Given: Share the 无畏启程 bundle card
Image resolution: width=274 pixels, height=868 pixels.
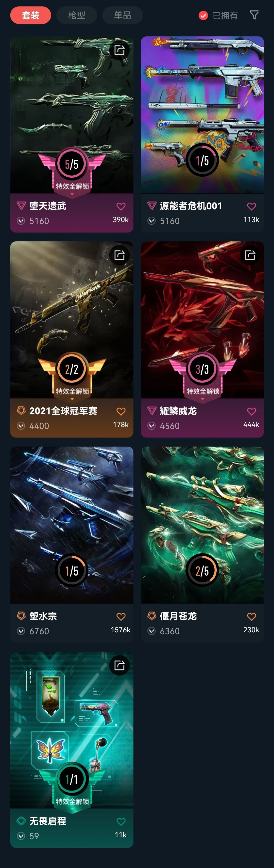Looking at the screenshot, I should (x=119, y=665).
